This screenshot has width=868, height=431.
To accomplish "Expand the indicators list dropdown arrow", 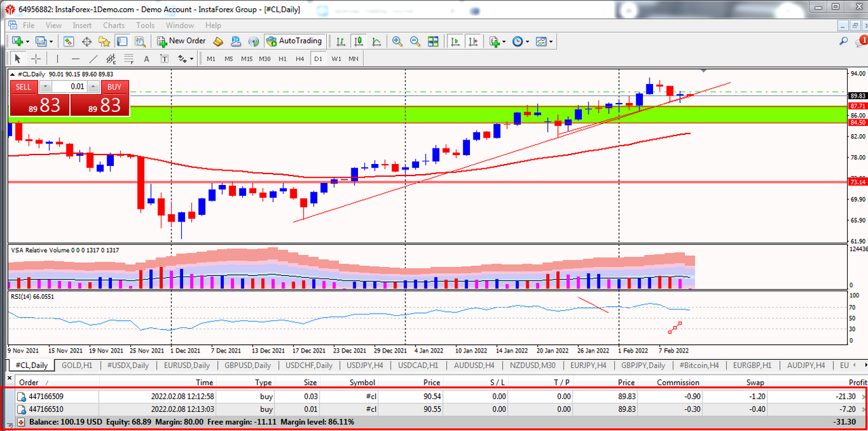I will [x=504, y=41].
